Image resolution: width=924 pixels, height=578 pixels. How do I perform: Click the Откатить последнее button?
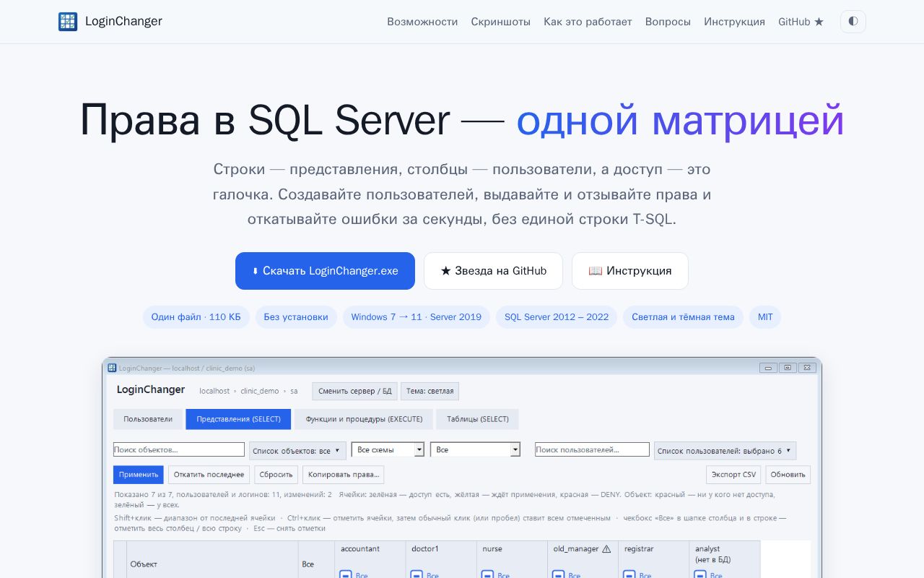point(209,475)
